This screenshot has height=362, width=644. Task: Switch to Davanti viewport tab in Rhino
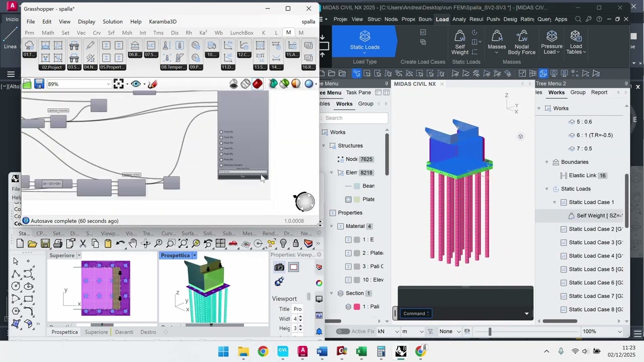coord(124,332)
